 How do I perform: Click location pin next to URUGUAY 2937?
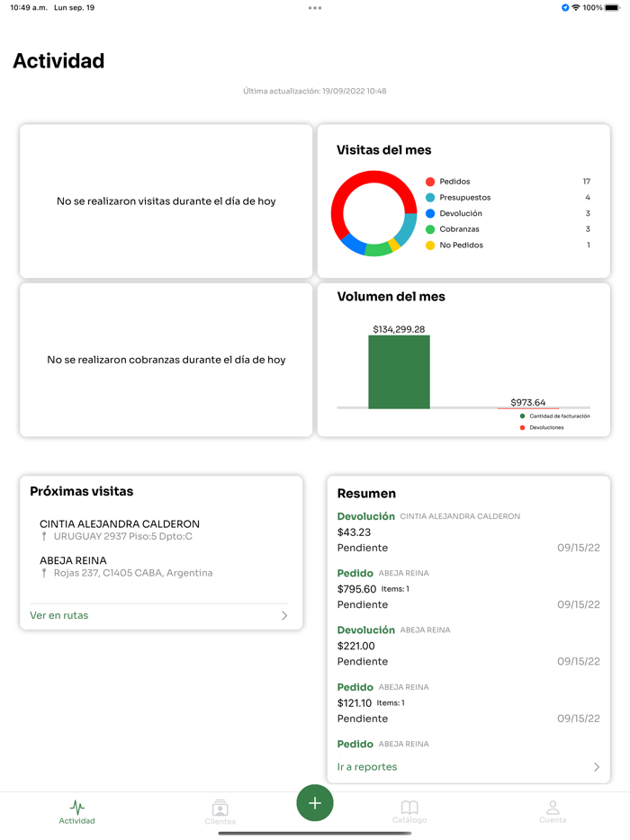point(44,536)
